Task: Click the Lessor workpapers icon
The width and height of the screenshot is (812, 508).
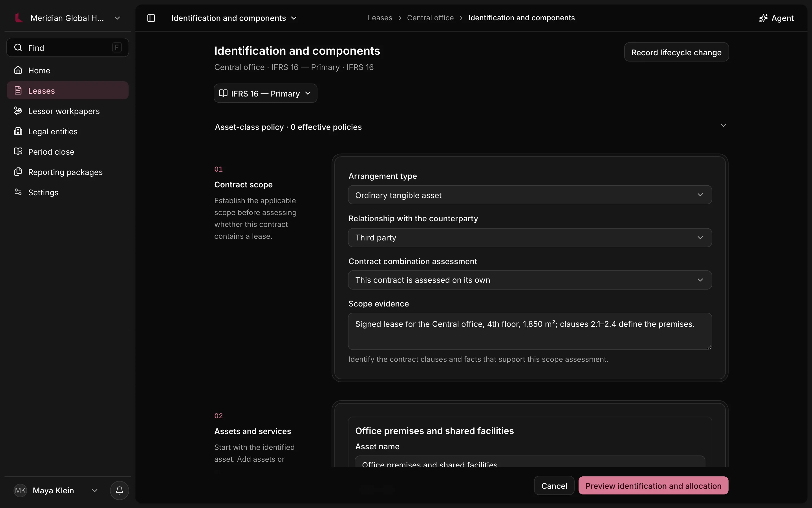Action: click(x=18, y=111)
